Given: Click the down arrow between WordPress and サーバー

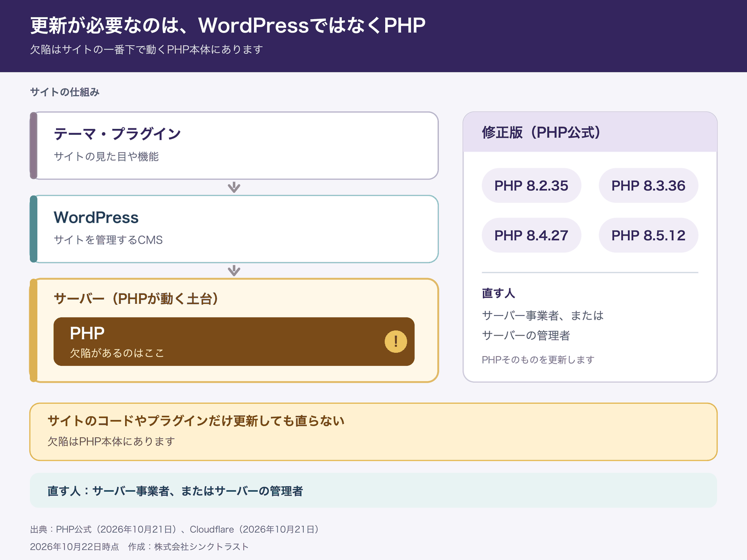Looking at the screenshot, I should (x=234, y=271).
